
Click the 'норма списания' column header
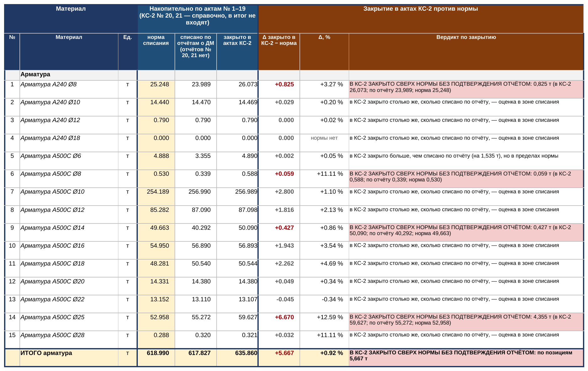[156, 51]
